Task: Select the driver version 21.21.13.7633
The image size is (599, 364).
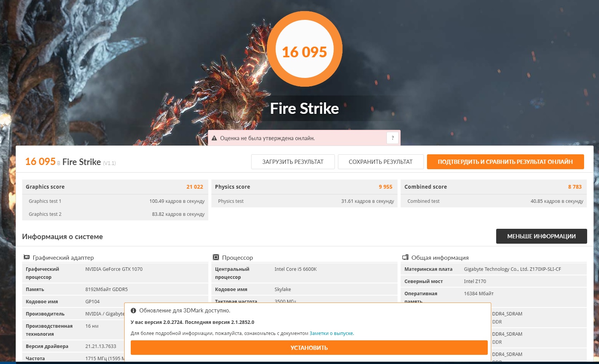Action: [101, 346]
